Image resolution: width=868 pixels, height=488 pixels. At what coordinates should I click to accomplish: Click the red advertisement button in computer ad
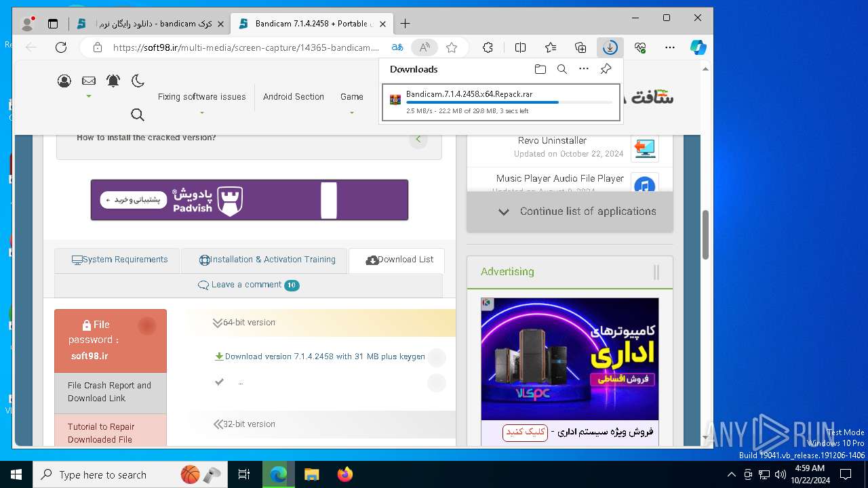[525, 432]
